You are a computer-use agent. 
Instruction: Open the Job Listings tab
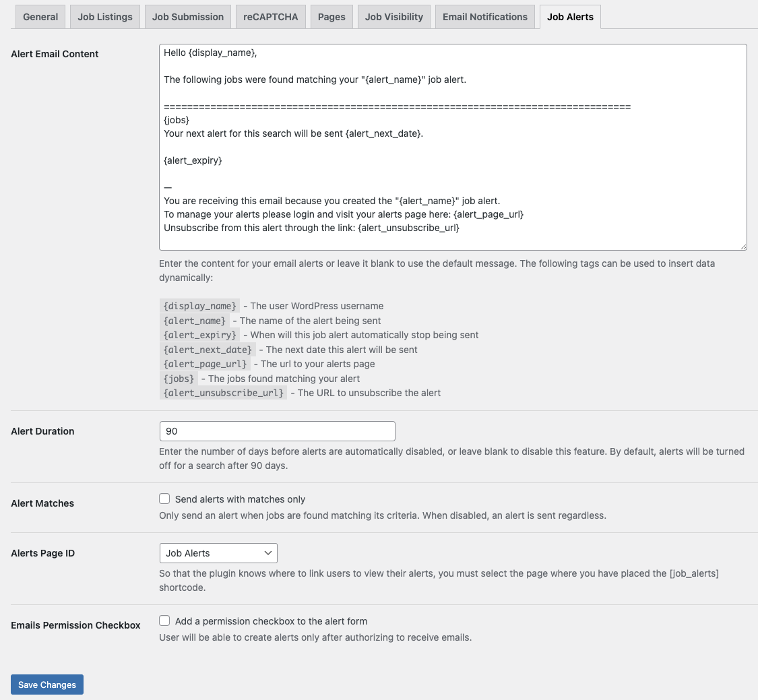104,16
